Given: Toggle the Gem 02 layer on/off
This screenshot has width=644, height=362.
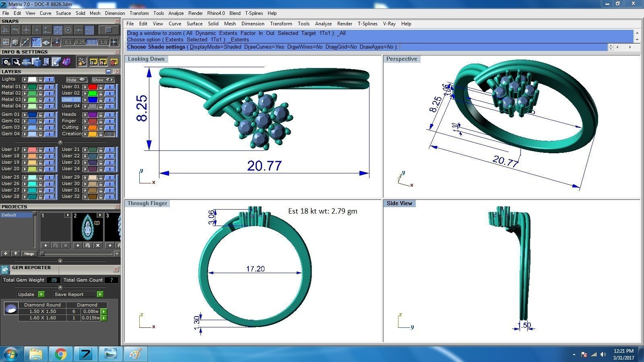Looking at the screenshot, I should tap(50, 121).
